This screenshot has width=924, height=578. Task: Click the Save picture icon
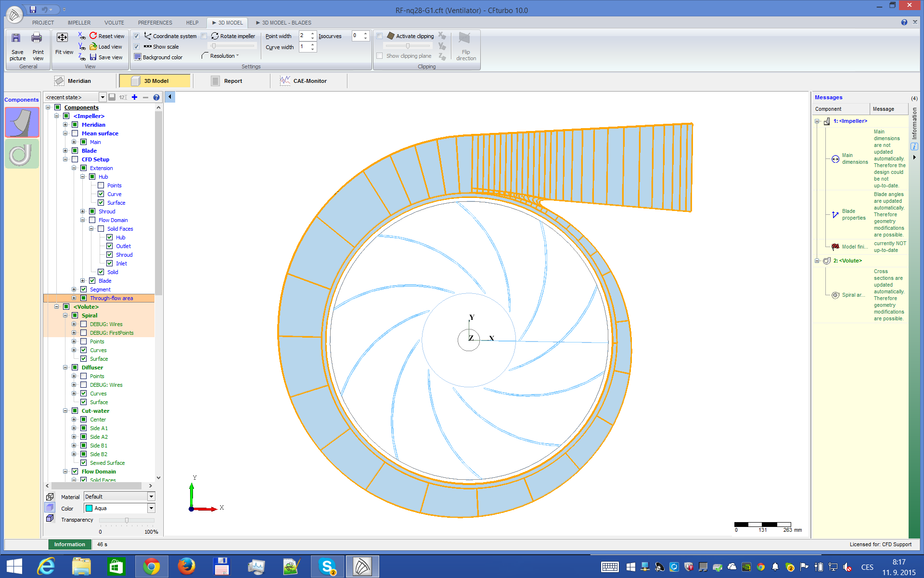[x=16, y=39]
